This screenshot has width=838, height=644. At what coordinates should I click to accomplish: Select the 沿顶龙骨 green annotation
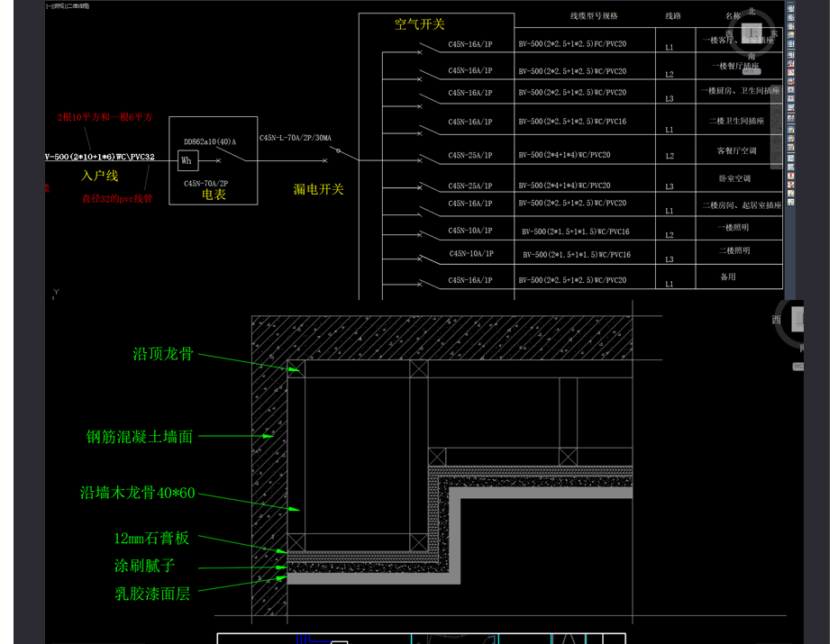[x=163, y=354]
